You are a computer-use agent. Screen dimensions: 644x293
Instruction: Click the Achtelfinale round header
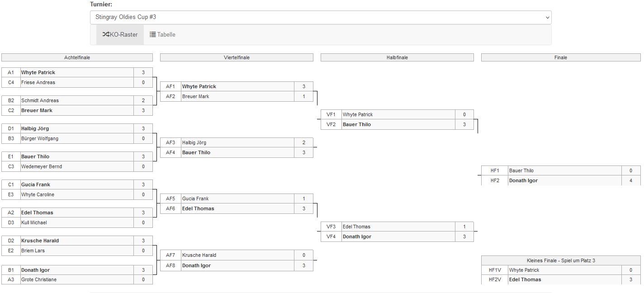(x=77, y=57)
